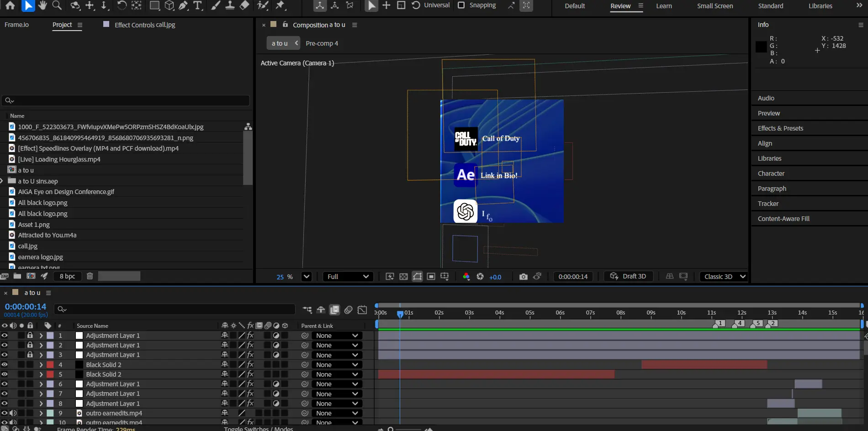Image resolution: width=868 pixels, height=431 pixels.
Task: Open the Classic 3D renderer dropdown
Action: [x=724, y=277]
